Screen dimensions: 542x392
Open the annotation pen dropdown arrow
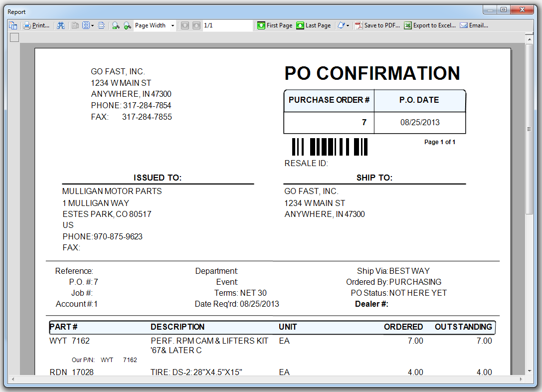click(x=348, y=25)
